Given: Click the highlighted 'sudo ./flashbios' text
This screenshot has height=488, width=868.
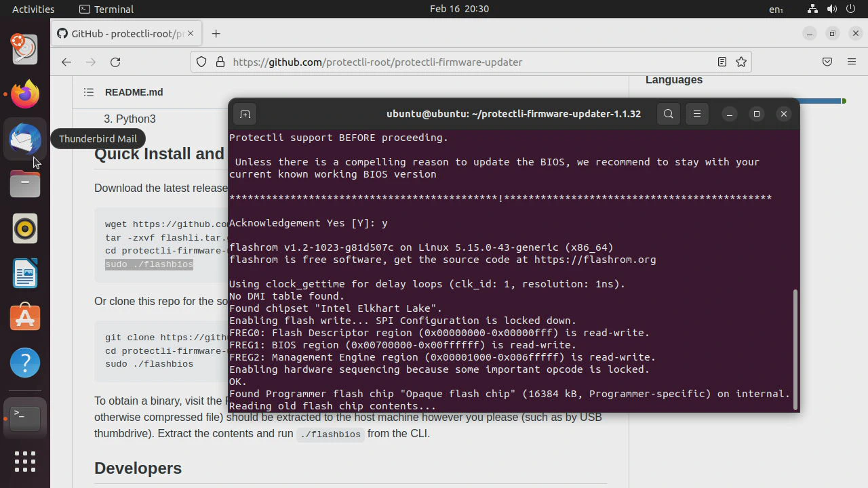Looking at the screenshot, I should 149,264.
